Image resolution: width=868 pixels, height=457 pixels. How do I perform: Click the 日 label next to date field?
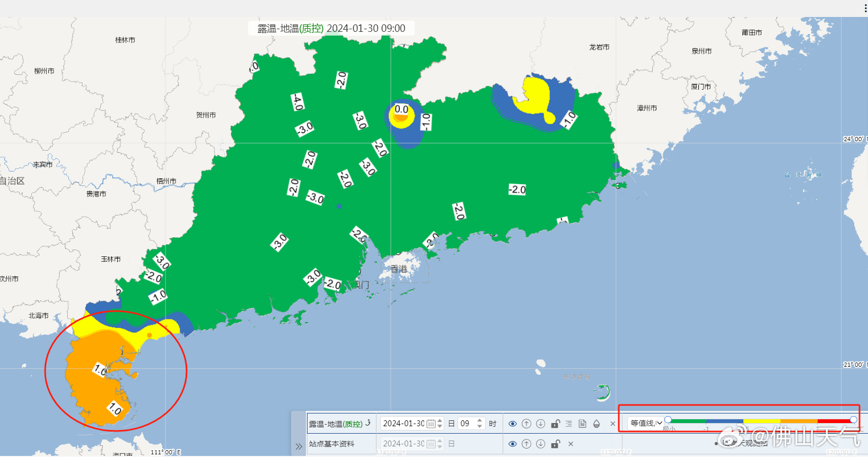coord(452,424)
